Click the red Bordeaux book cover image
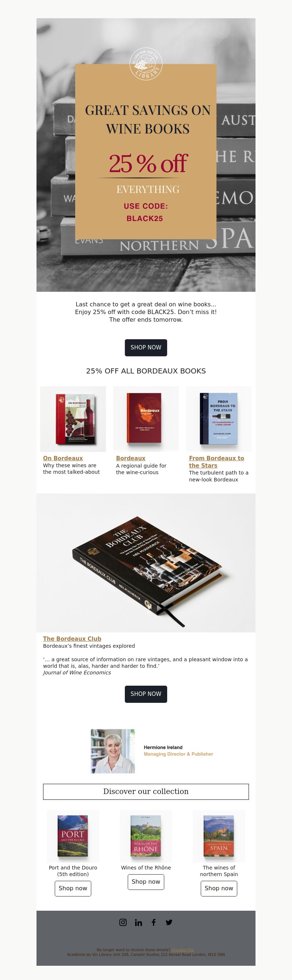 [x=146, y=419]
